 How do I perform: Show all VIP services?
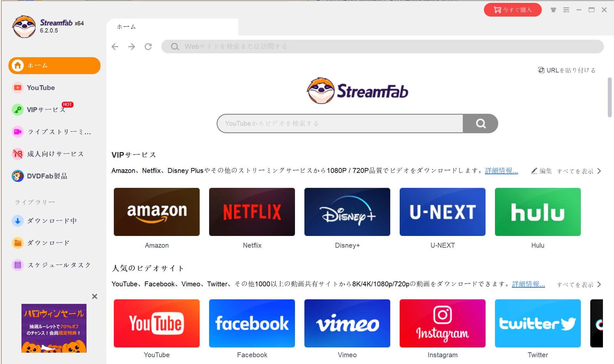tap(579, 171)
